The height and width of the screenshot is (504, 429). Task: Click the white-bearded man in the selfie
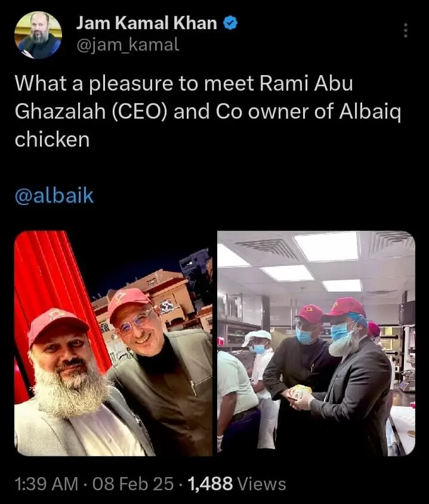[71, 386]
